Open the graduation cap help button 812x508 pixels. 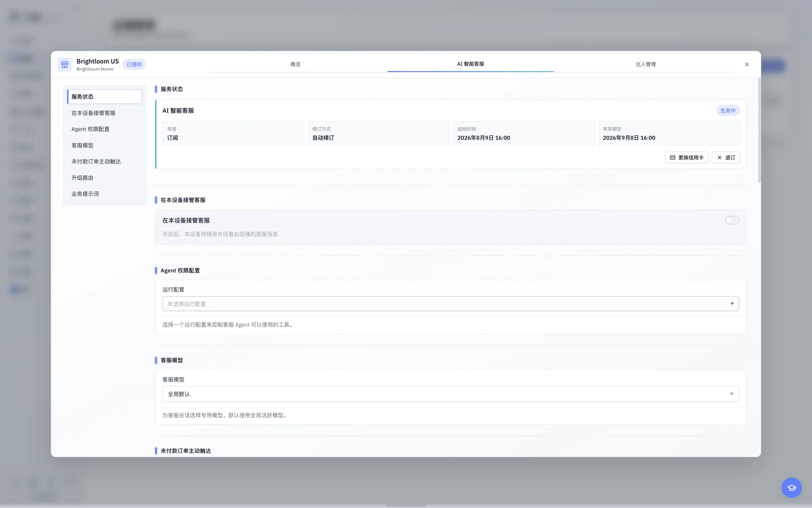coord(791,488)
